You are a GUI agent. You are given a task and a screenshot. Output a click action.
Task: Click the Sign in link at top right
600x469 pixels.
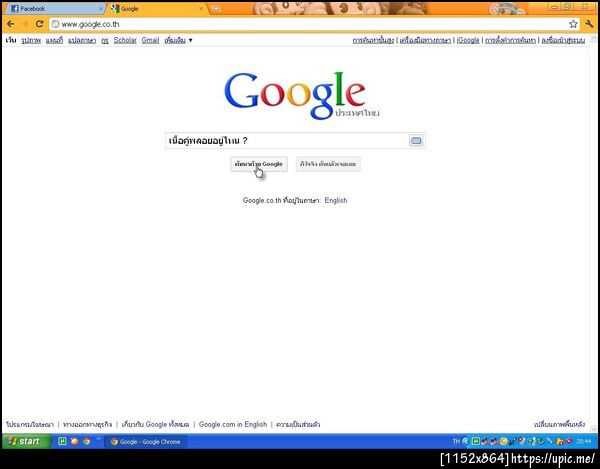(x=563, y=40)
